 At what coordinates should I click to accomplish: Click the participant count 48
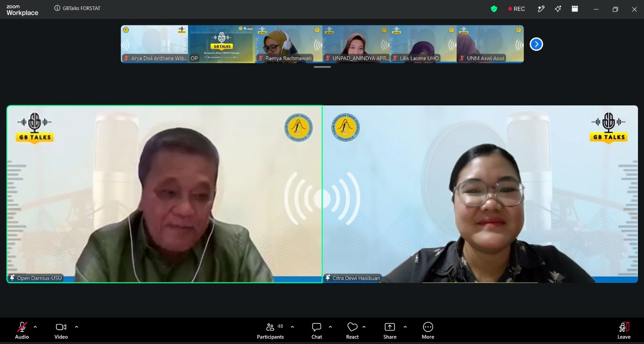tap(280, 326)
